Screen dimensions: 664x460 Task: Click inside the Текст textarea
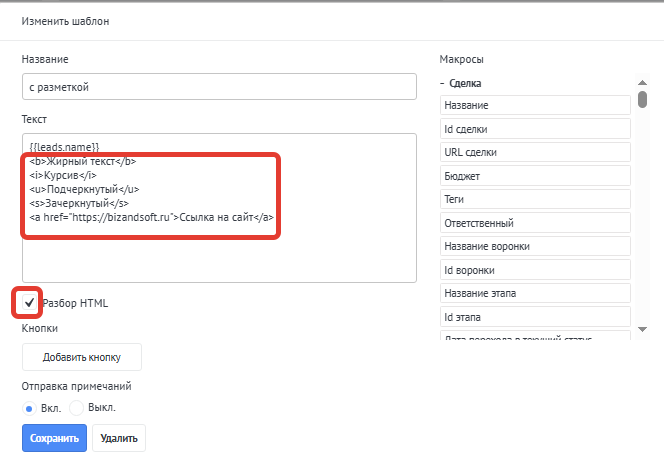tap(219, 208)
